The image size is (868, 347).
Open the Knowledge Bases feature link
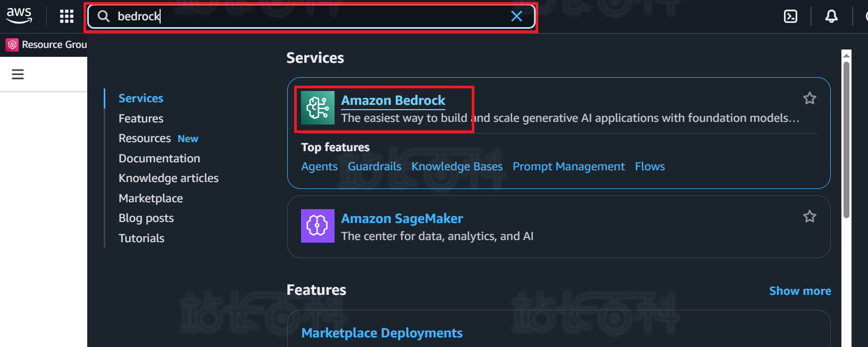tap(456, 167)
